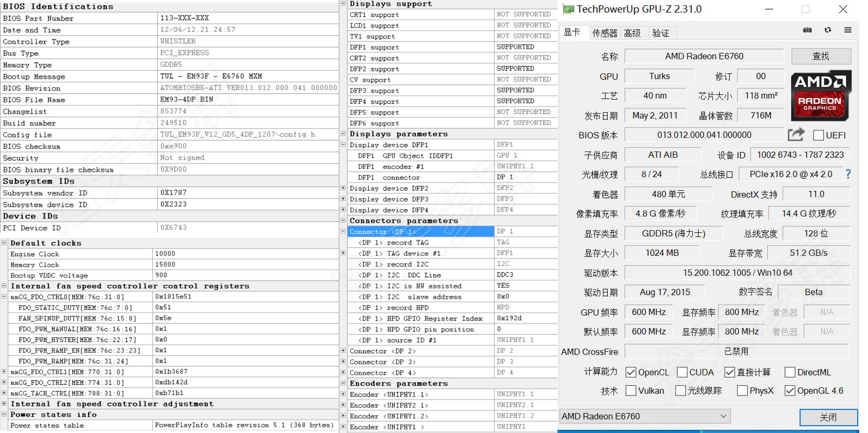Click the TechPowerUp GPU-Z title bar icon
The height and width of the screenshot is (433, 868).
(568, 9)
